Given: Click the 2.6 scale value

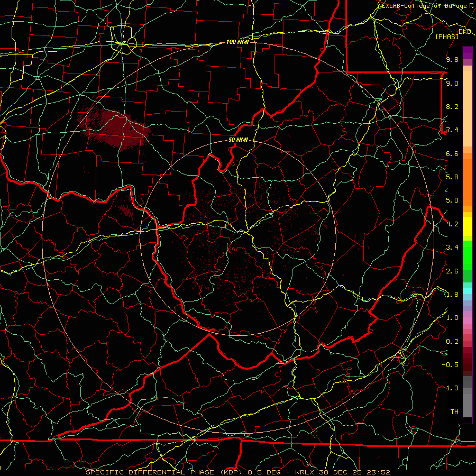Looking at the screenshot, I should [452, 271].
